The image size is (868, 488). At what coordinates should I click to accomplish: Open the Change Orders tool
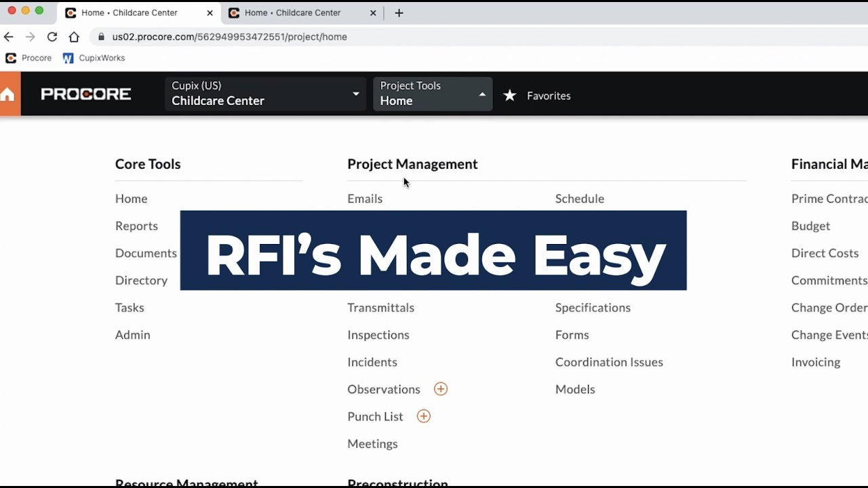829,308
